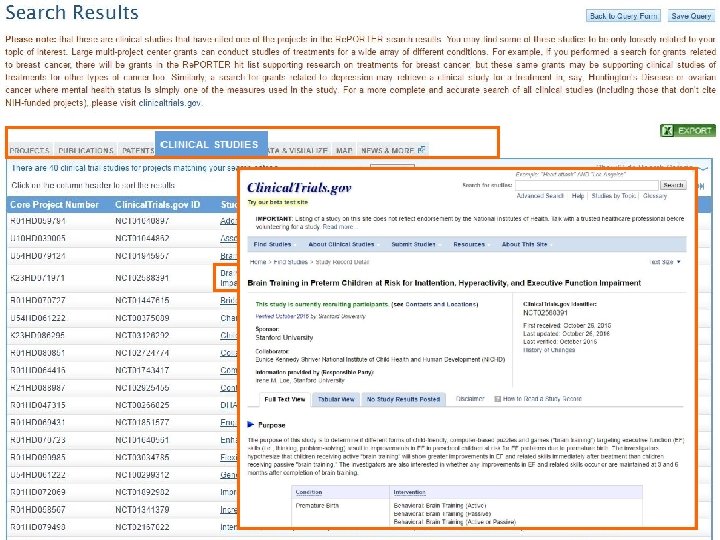Image resolution: width=720 pixels, height=540 pixels.
Task: Click the Excel icon on the Export button
Action: click(667, 131)
